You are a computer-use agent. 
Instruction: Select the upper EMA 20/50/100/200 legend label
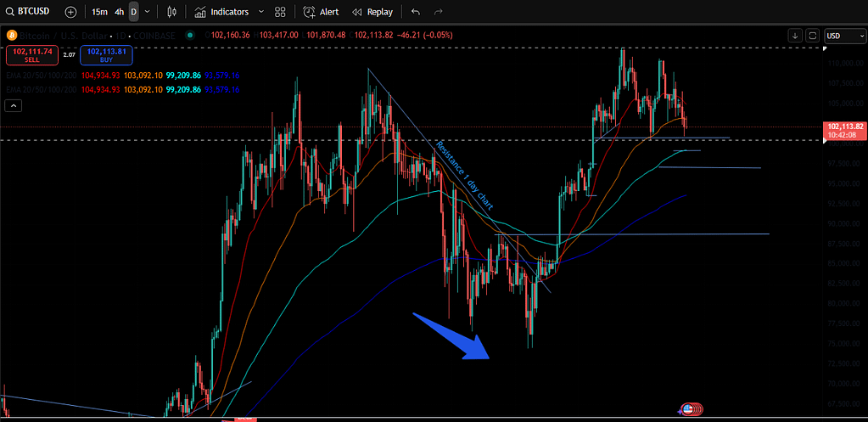point(41,76)
